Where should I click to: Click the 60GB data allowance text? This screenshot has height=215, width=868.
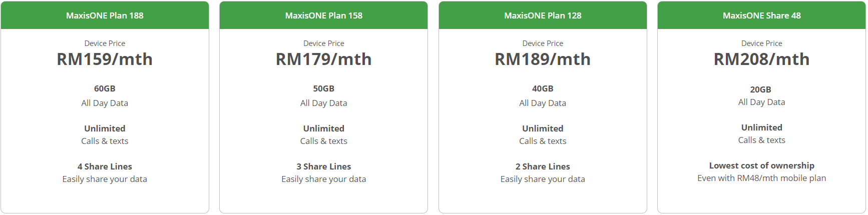click(105, 88)
